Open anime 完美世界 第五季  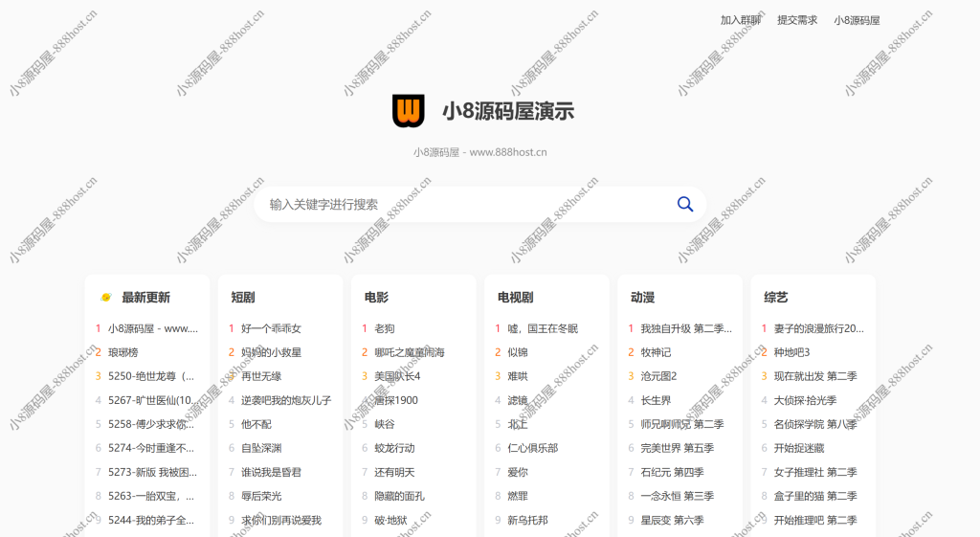coord(677,448)
